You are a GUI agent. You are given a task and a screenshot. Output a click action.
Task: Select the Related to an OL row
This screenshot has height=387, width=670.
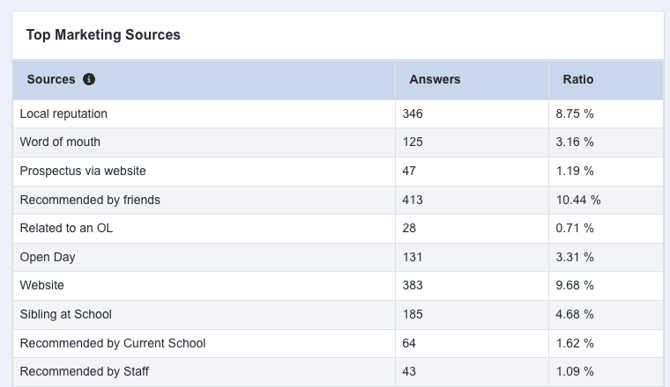[x=338, y=228]
